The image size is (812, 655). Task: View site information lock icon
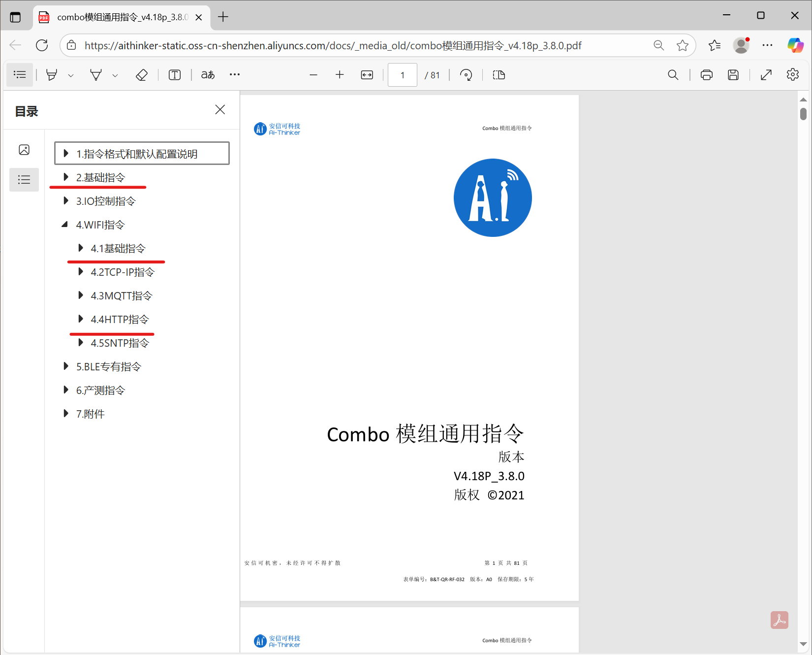(x=72, y=45)
